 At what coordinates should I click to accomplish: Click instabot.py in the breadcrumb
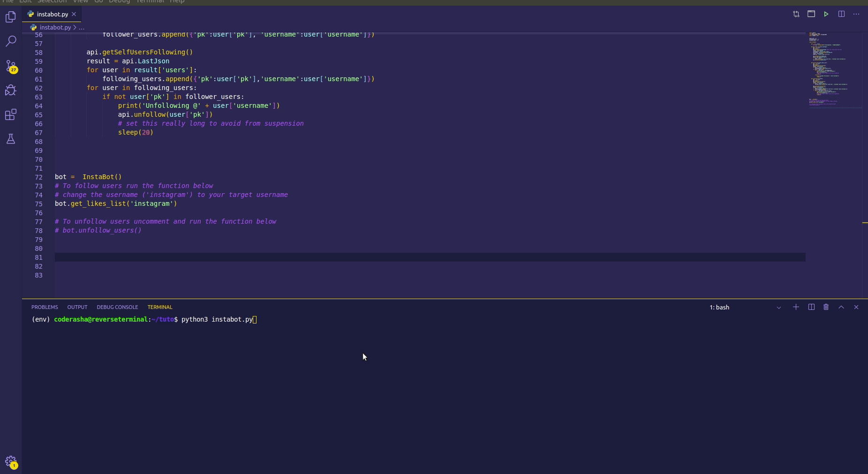(55, 27)
